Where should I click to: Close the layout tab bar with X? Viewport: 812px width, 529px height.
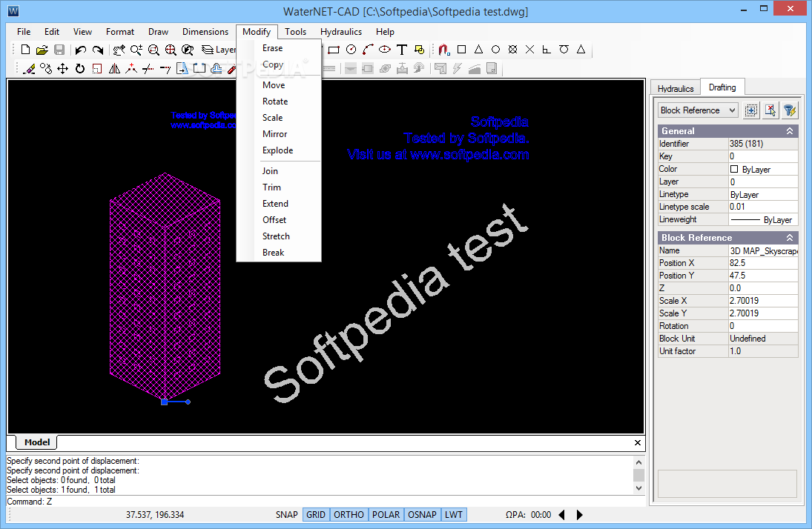[x=638, y=442]
